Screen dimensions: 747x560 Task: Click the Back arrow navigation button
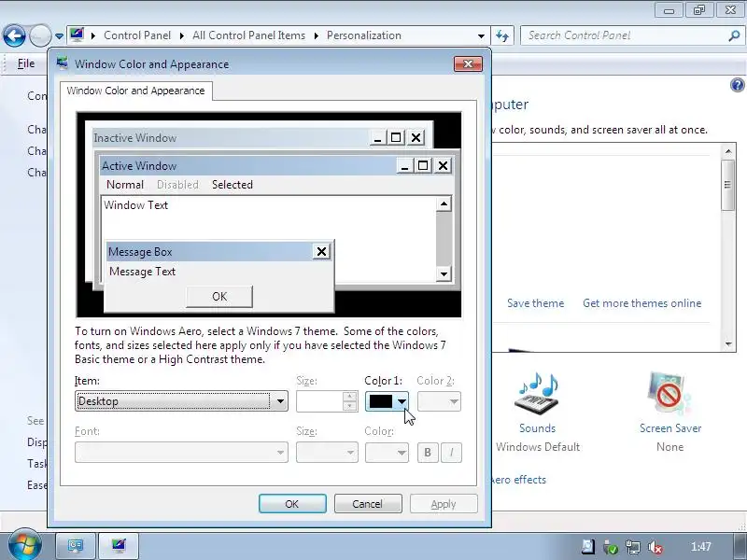click(x=14, y=35)
